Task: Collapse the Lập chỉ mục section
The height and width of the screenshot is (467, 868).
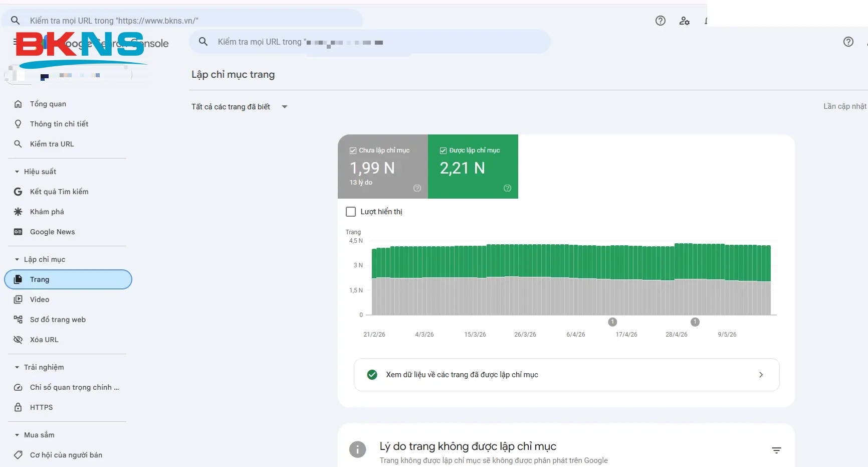Action: [x=17, y=259]
